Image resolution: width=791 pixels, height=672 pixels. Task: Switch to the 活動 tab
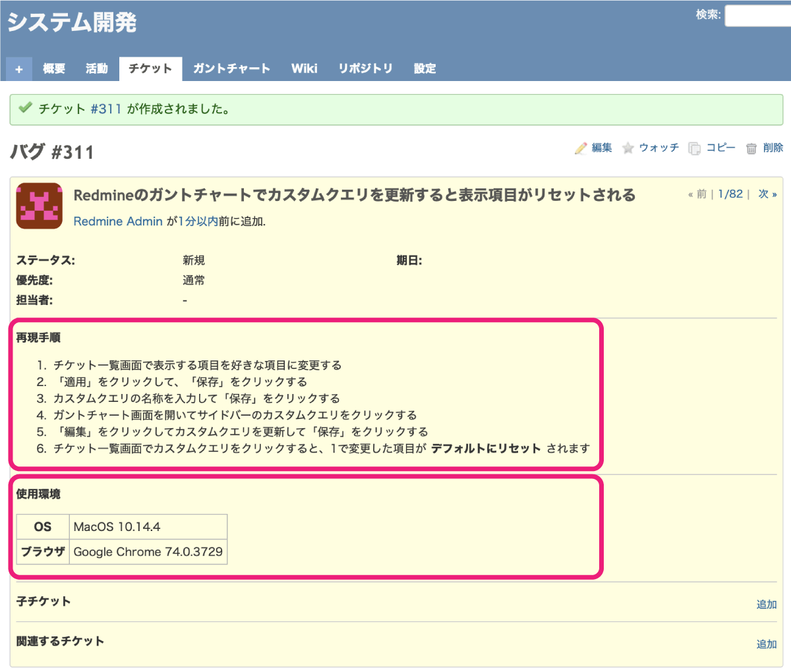pos(96,69)
